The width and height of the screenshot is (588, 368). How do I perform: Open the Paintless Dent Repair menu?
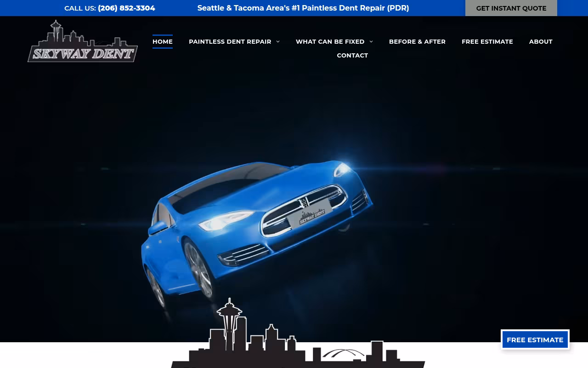230,41
